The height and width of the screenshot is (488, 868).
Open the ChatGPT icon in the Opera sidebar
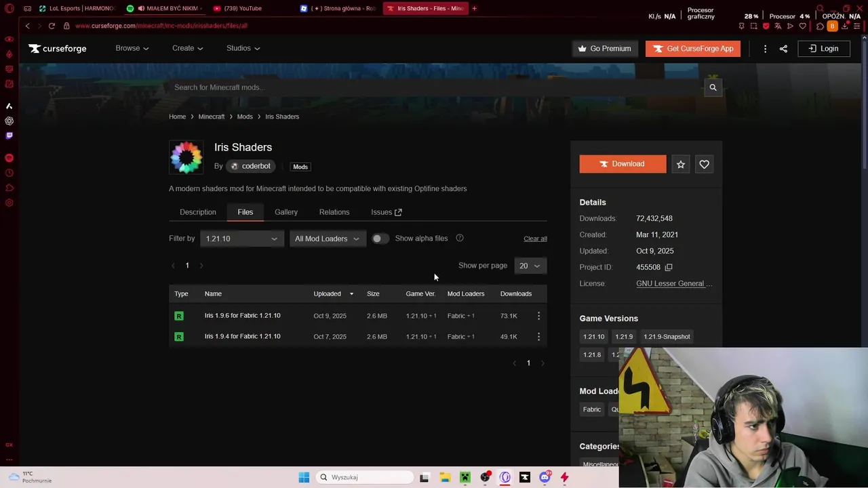click(9, 121)
